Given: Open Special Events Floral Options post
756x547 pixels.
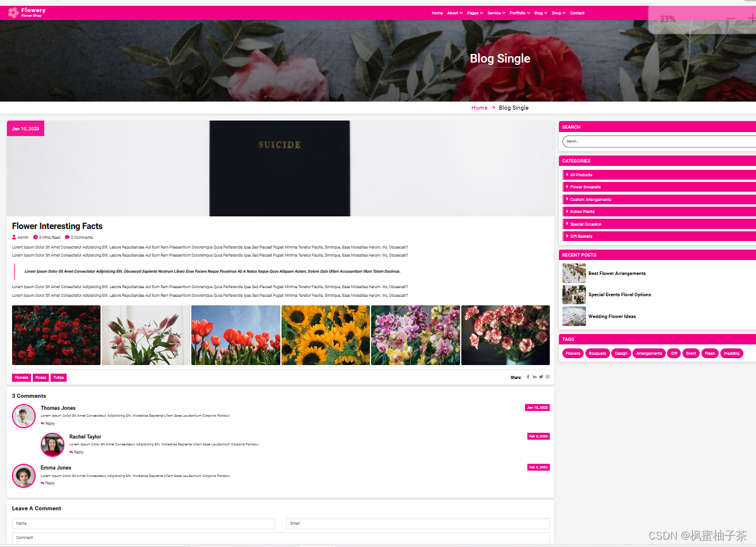Looking at the screenshot, I should 620,295.
